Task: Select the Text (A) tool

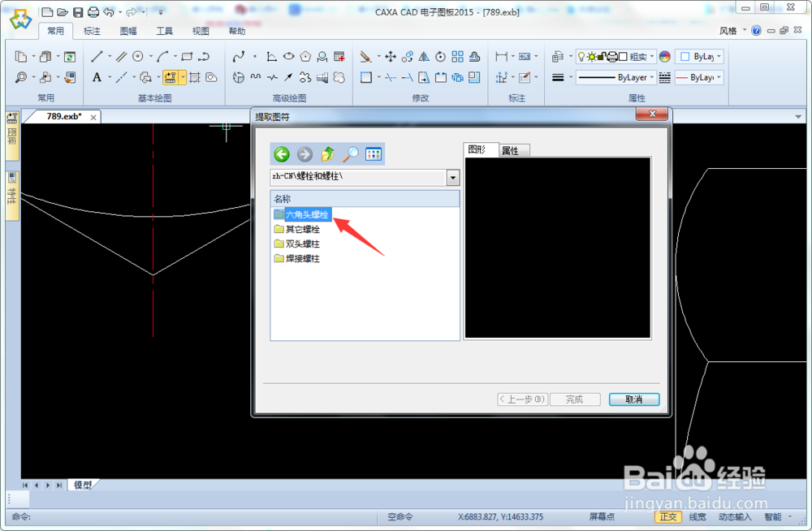Action: tap(97, 78)
